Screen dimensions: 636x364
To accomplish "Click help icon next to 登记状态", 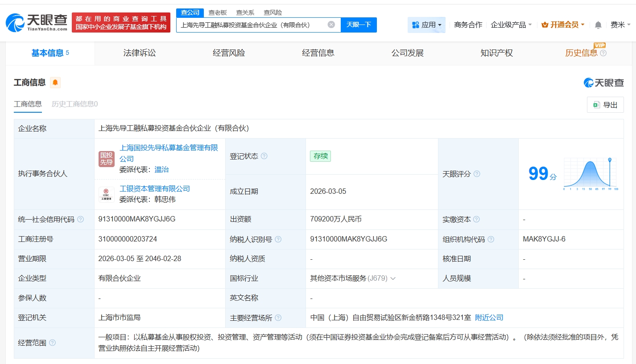I will click(264, 156).
